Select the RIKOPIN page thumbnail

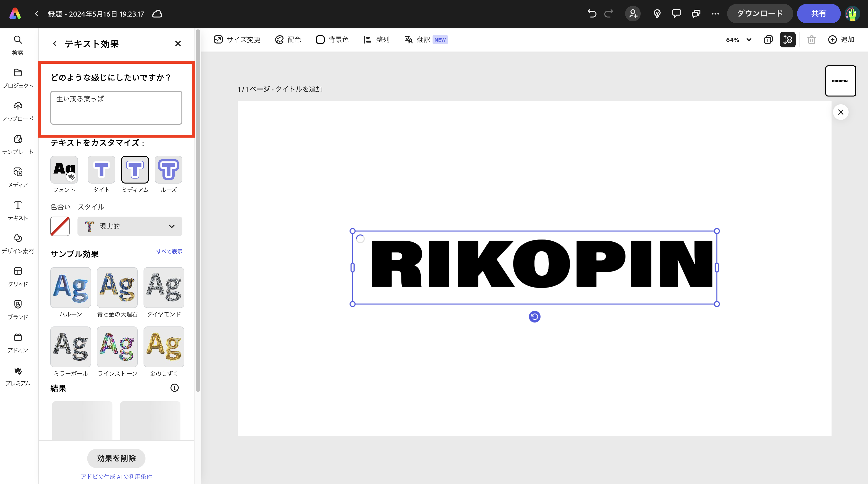pos(840,81)
